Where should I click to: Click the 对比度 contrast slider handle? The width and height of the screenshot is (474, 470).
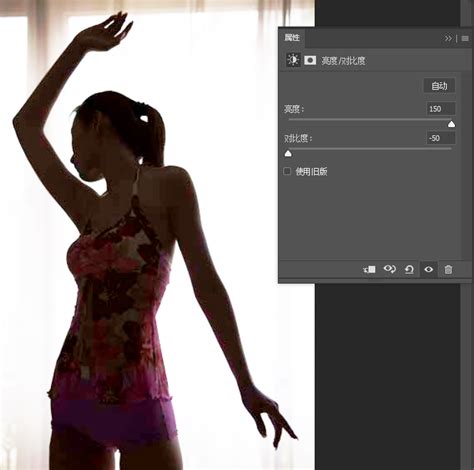tap(288, 154)
